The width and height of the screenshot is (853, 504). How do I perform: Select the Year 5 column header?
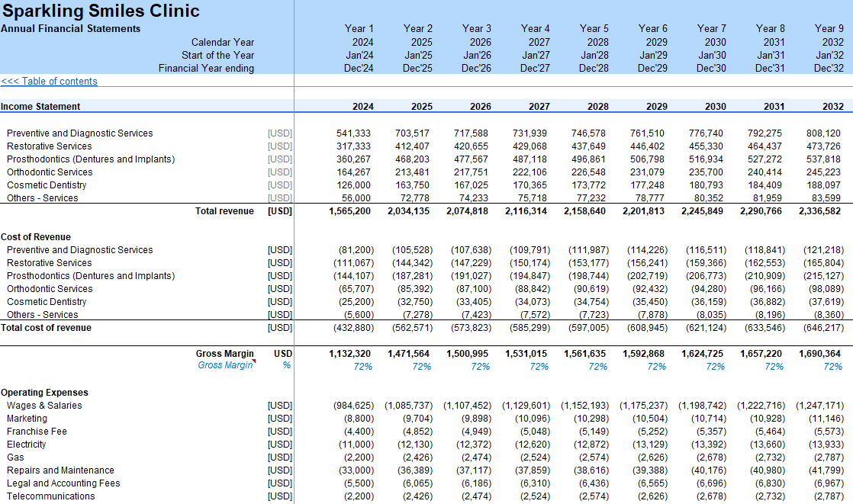pyautogui.click(x=594, y=29)
